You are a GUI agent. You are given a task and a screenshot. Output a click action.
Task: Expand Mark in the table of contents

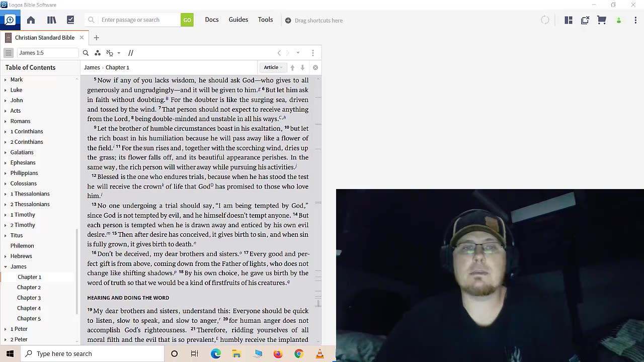pos(6,79)
